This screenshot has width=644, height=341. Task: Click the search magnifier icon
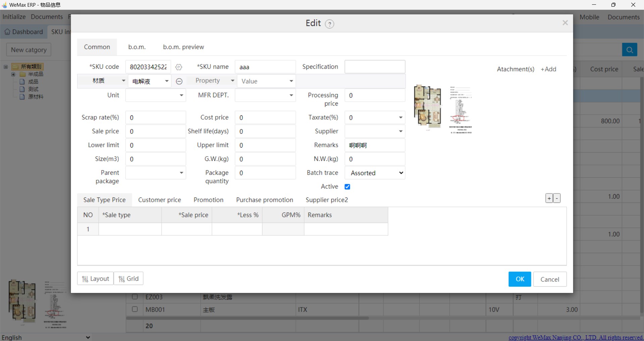[630, 50]
